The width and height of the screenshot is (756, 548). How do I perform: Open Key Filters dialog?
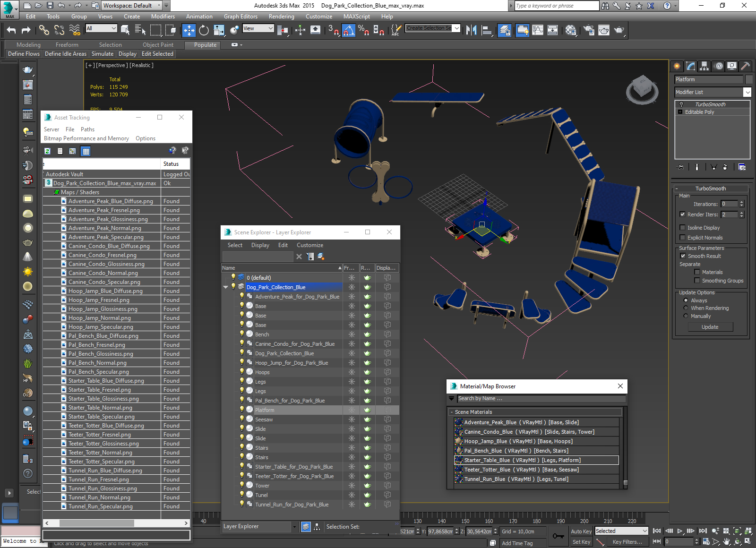point(627,542)
